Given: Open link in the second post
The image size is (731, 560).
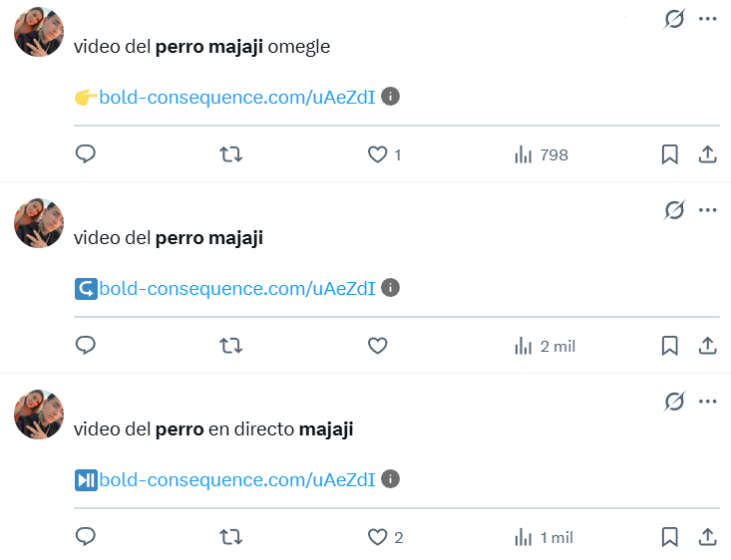Looking at the screenshot, I should 237,288.
